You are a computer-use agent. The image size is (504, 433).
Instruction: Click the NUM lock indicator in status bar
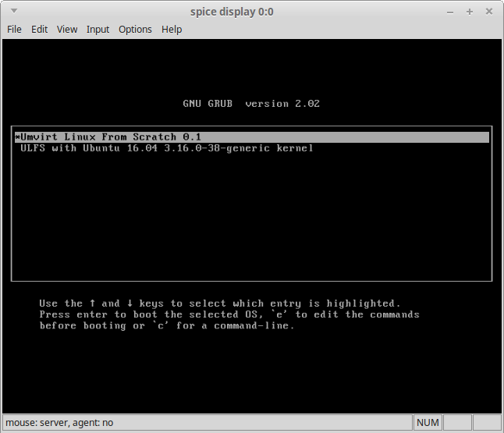point(428,422)
